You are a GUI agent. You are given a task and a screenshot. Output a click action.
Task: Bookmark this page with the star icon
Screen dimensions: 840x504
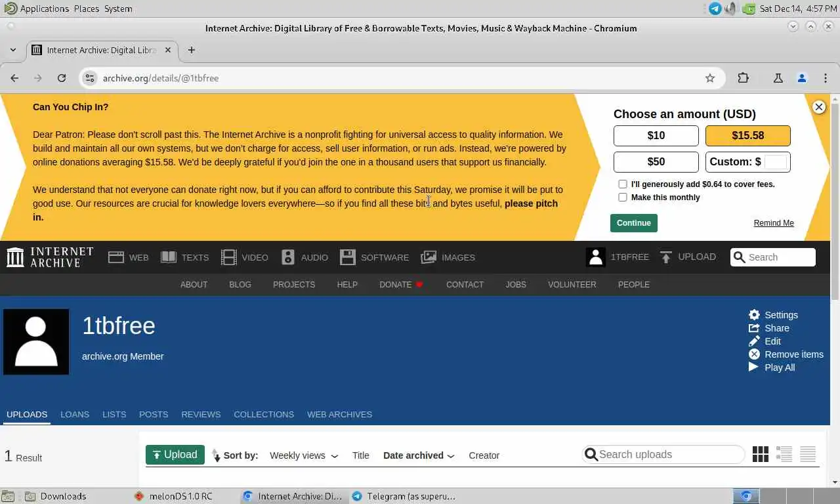(x=710, y=78)
